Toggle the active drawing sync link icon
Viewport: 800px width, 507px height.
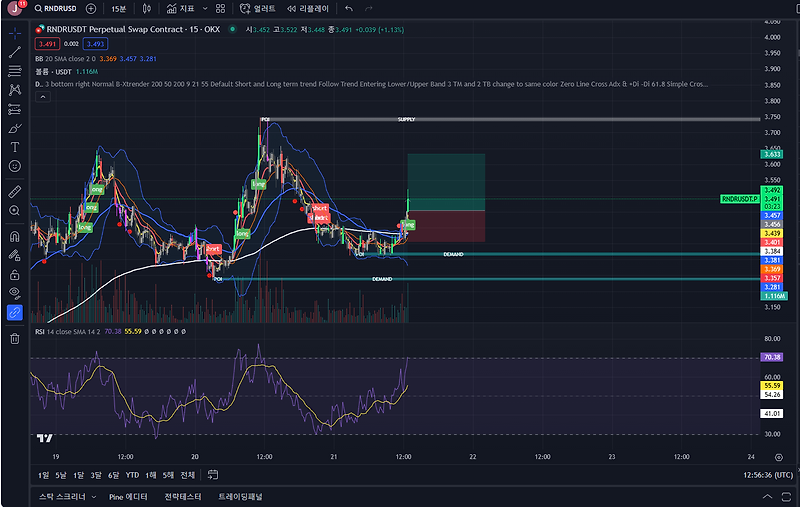point(15,312)
